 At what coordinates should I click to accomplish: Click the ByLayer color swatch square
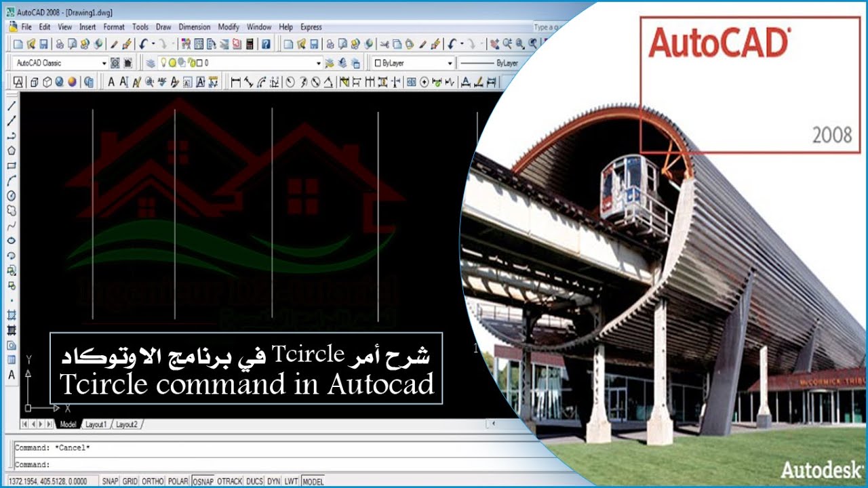click(x=378, y=63)
